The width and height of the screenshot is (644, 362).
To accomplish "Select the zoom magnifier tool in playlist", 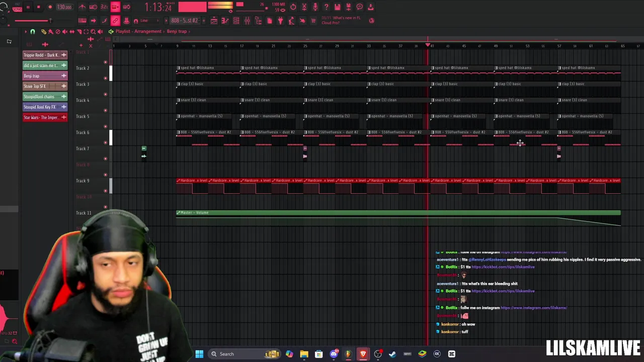I will [x=93, y=32].
